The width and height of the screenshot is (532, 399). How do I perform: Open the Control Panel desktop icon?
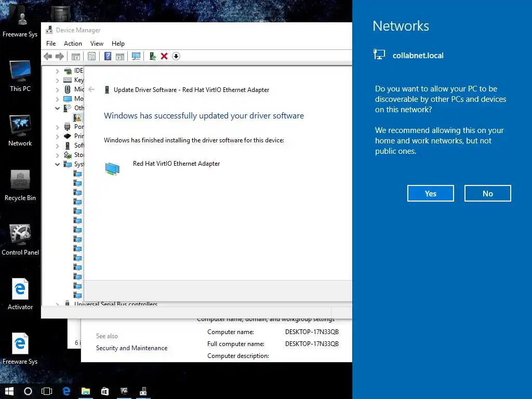(x=20, y=240)
